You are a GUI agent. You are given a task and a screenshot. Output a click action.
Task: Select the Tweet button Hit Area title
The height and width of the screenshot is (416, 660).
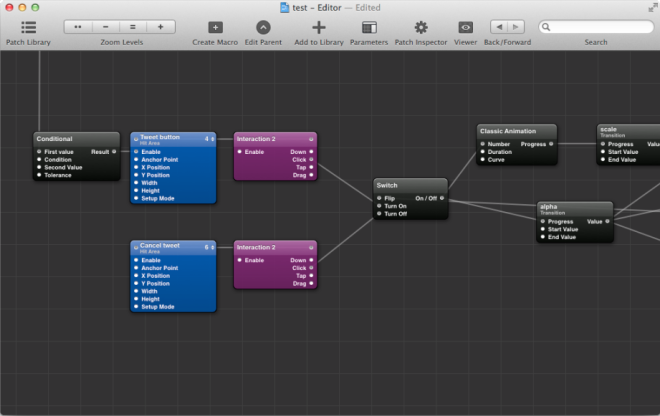pos(160,139)
